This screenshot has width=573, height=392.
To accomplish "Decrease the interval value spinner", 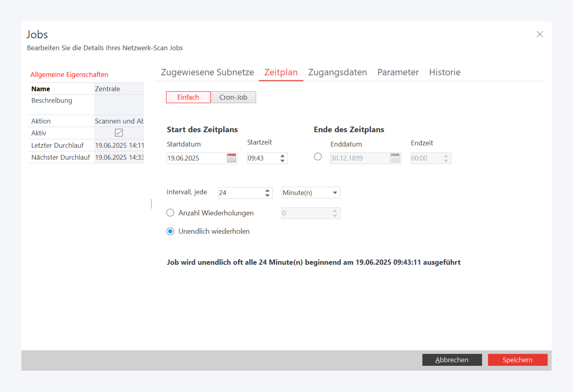I will [267, 195].
